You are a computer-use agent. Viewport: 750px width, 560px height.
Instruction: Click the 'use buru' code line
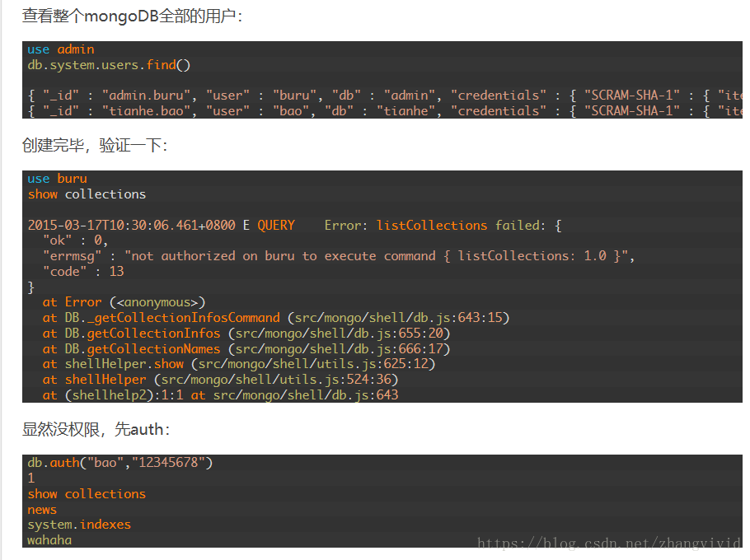(58, 179)
